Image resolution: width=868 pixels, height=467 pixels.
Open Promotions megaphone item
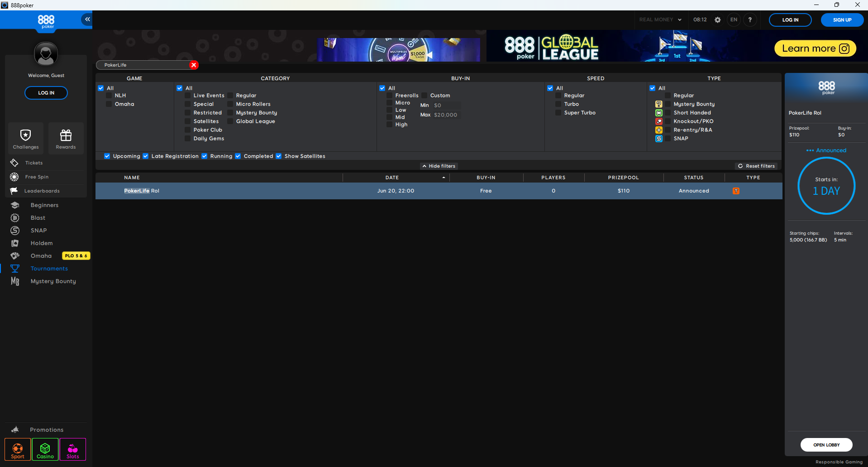(x=47, y=430)
